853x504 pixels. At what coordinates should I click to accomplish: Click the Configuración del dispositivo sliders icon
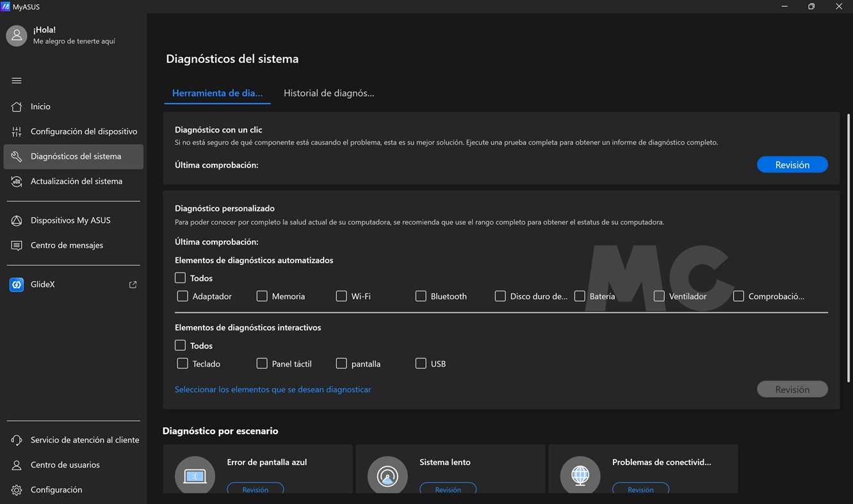coord(17,131)
